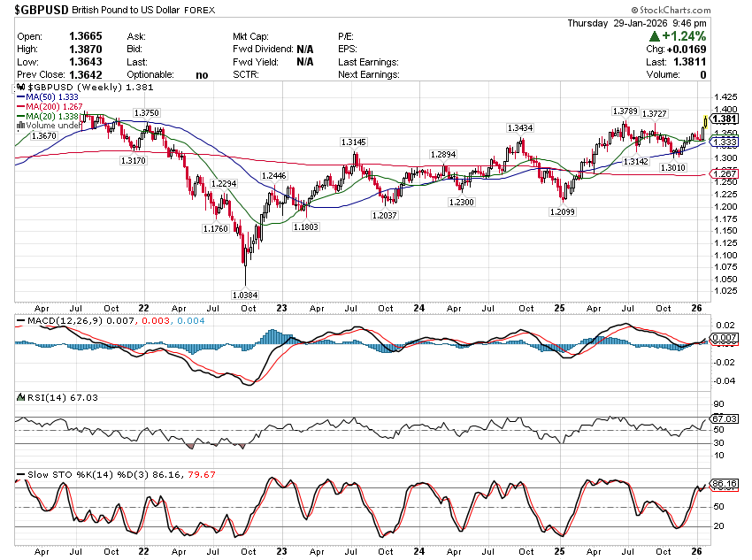
Task: Click the volume bars icon in legend
Action: click(x=21, y=126)
